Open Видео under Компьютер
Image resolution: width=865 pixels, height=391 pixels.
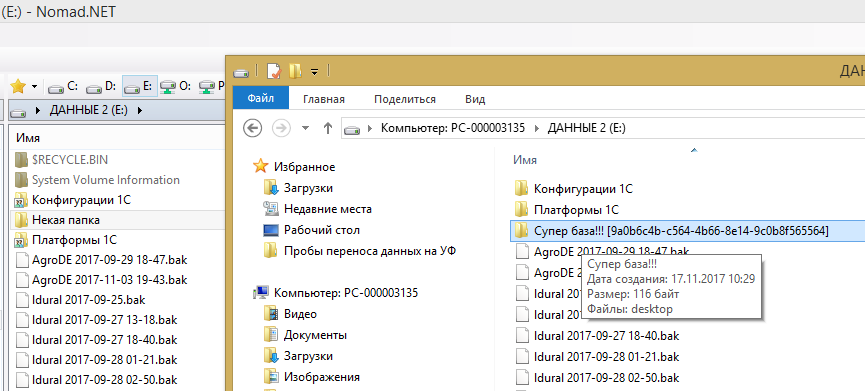tap(300, 314)
